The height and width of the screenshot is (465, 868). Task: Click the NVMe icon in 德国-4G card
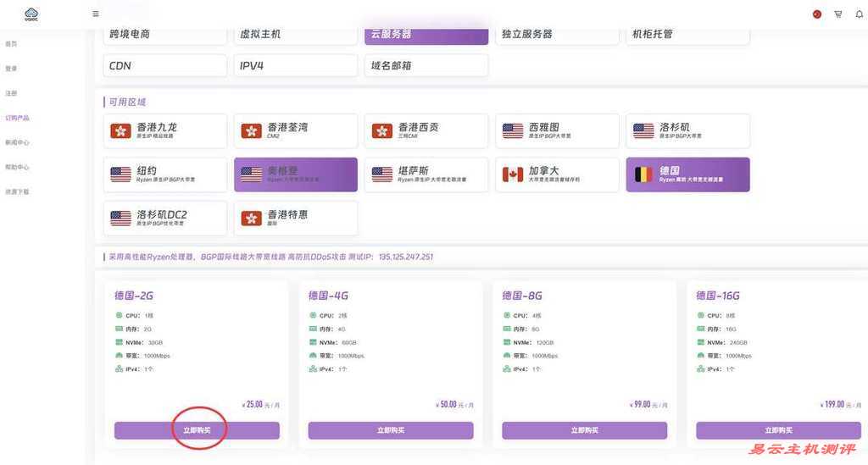click(313, 342)
